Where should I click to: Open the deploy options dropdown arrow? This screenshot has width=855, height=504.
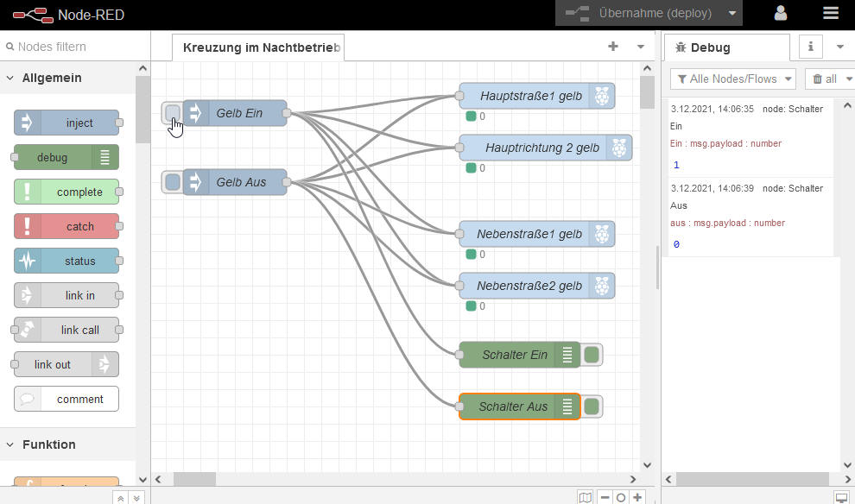coord(732,13)
